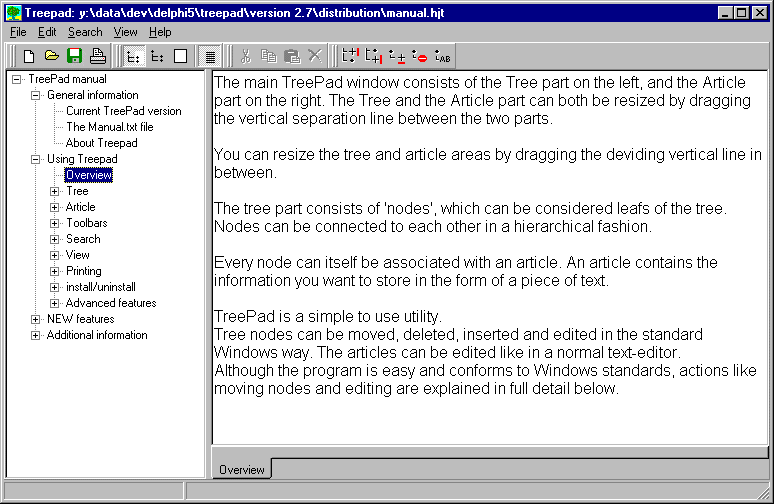Select the install/uninstall tree item label

101,287
